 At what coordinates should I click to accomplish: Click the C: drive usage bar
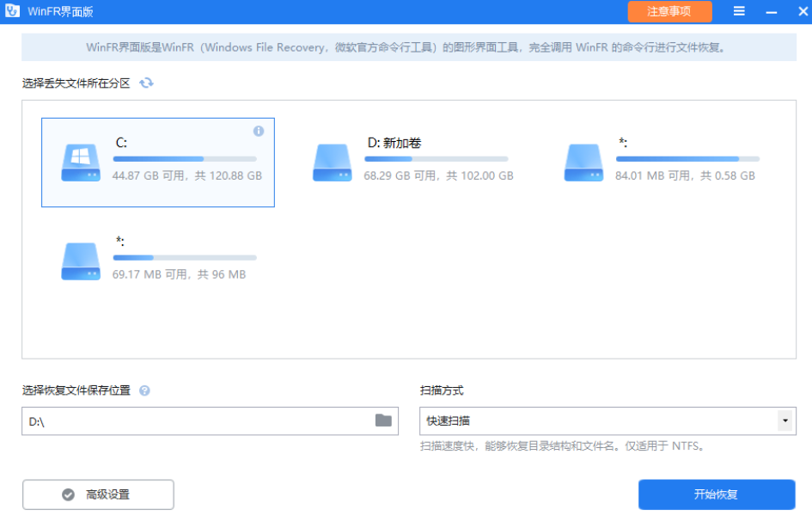185,159
